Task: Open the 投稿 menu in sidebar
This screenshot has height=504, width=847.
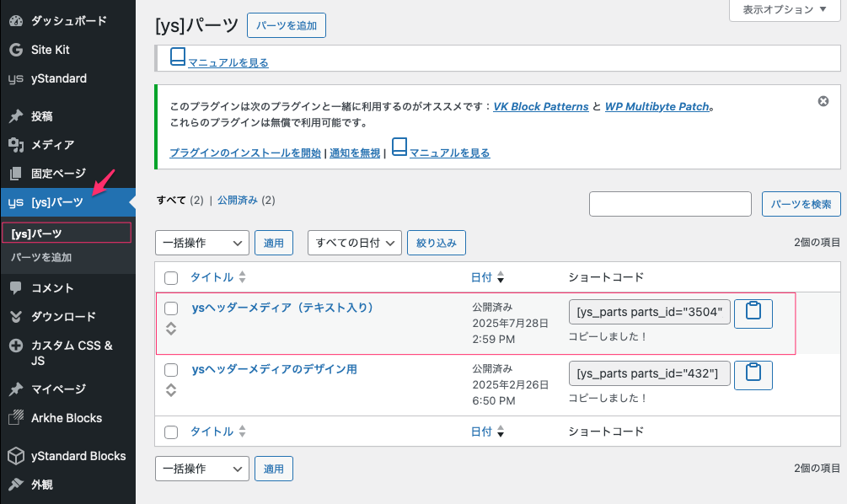Action: (x=42, y=116)
